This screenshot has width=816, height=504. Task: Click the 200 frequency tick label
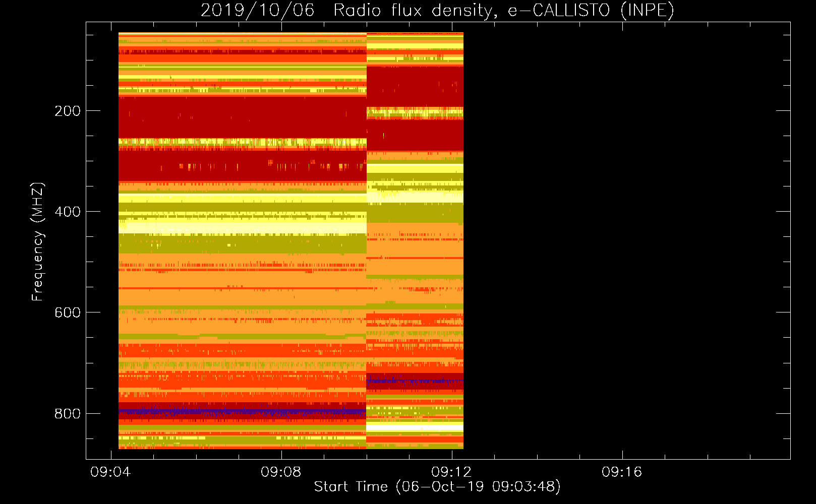click(68, 111)
